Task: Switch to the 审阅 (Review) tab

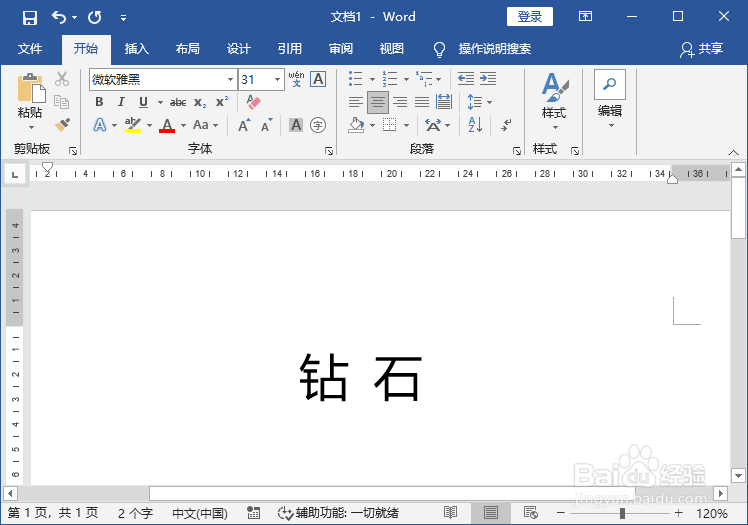Action: pyautogui.click(x=341, y=49)
